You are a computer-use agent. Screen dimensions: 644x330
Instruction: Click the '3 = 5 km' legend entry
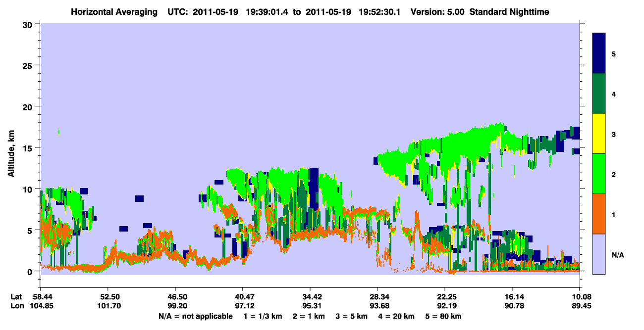click(x=352, y=316)
